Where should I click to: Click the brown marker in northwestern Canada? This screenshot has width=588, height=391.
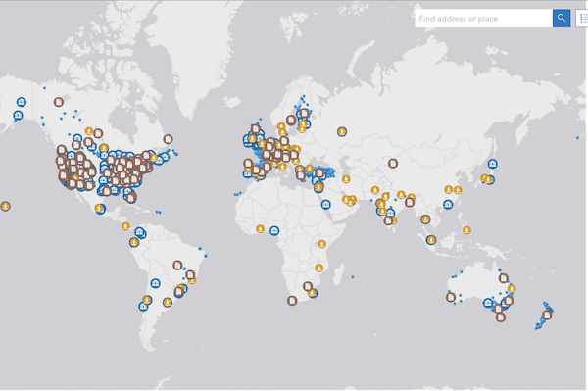(59, 102)
